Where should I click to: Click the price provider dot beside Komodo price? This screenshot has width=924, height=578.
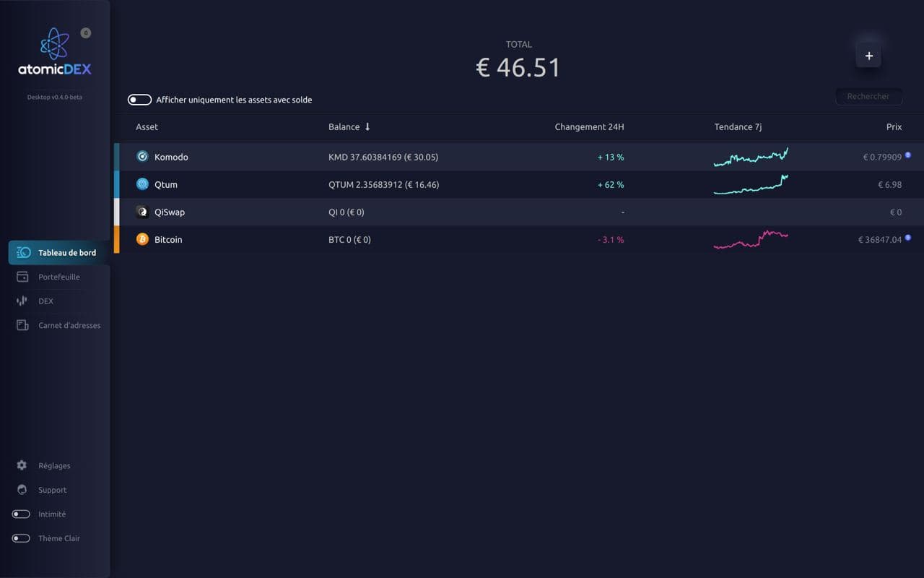click(908, 155)
